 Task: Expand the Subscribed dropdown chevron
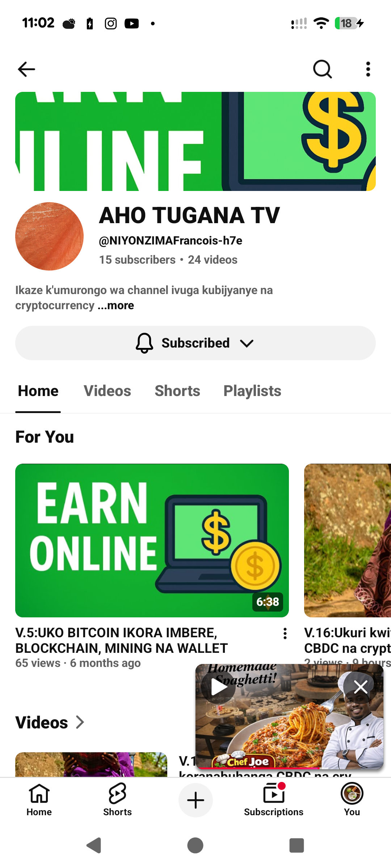tap(247, 343)
